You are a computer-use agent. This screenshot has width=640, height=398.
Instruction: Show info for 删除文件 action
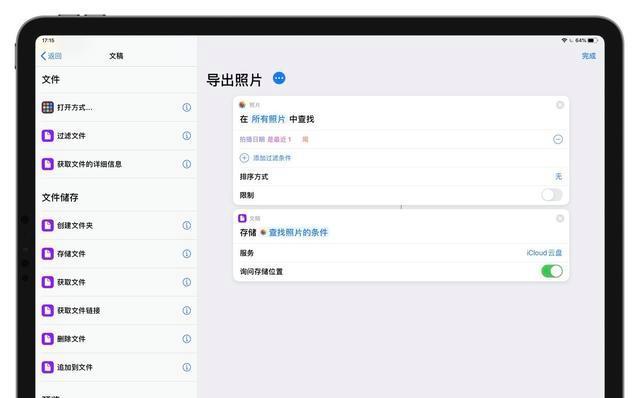[x=187, y=339]
